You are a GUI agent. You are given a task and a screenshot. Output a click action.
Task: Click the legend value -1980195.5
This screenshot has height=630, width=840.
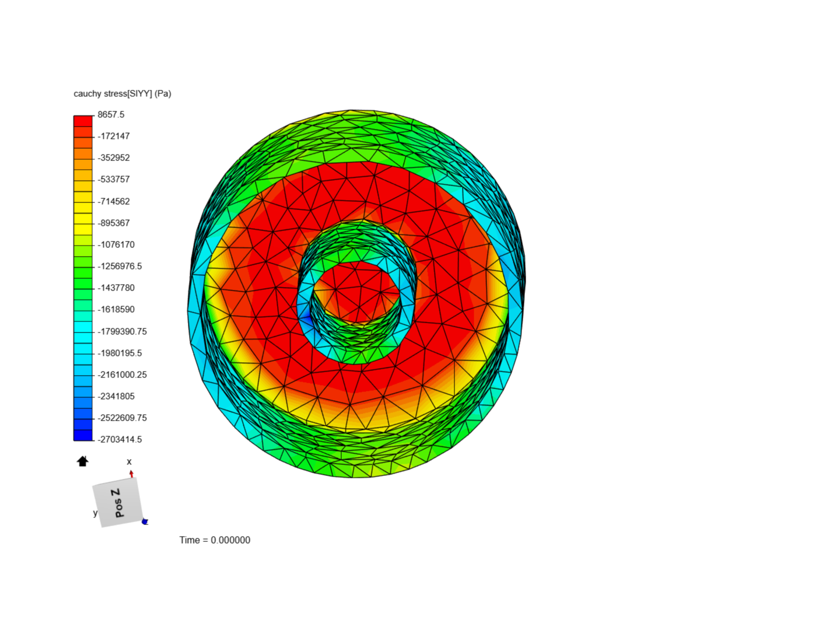pos(120,353)
